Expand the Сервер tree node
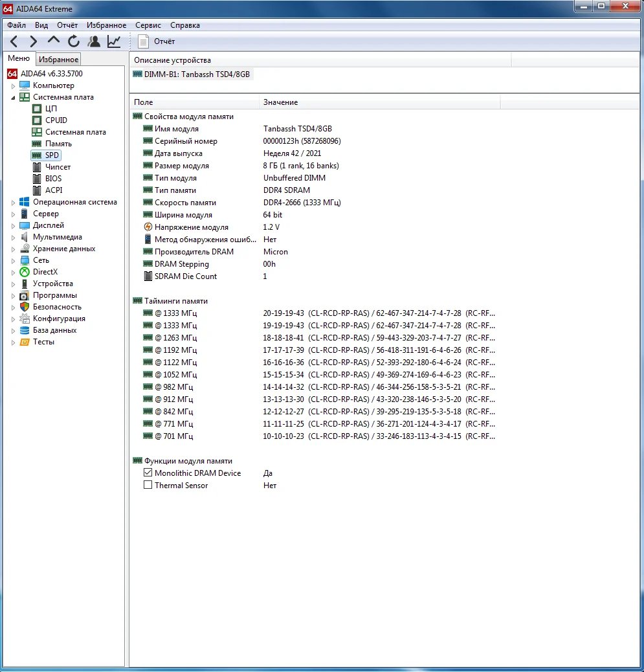Viewport: 644px width, 672px height. pos(14,214)
